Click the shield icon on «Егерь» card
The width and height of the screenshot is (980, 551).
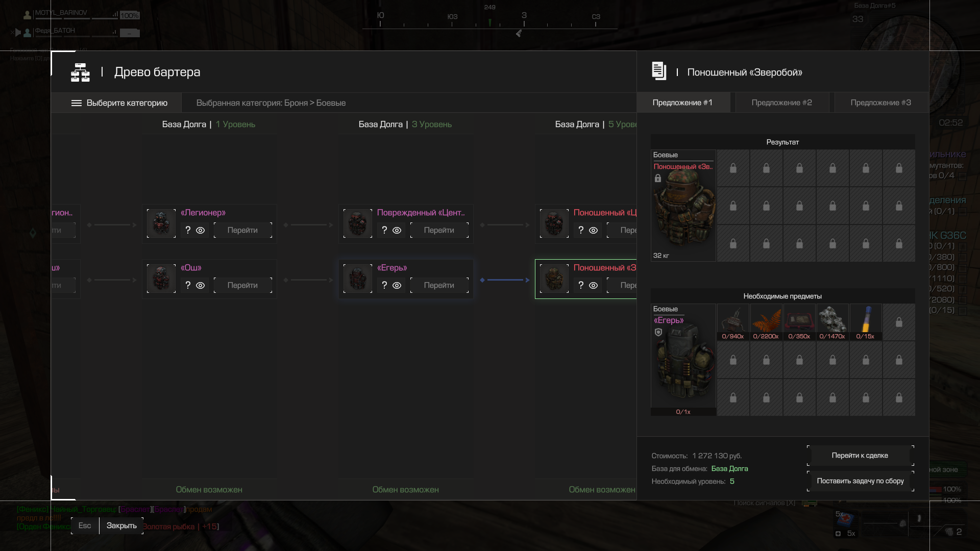pos(658,332)
